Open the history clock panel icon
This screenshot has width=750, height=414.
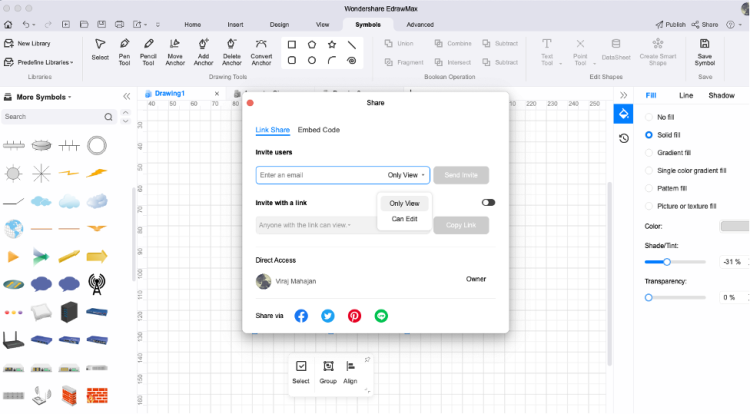pyautogui.click(x=623, y=139)
